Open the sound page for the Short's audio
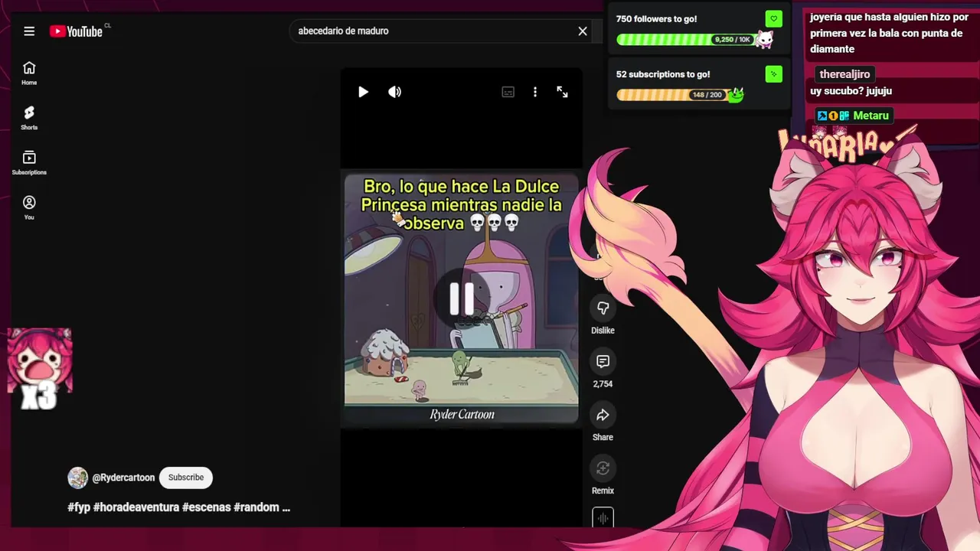 coord(603,517)
